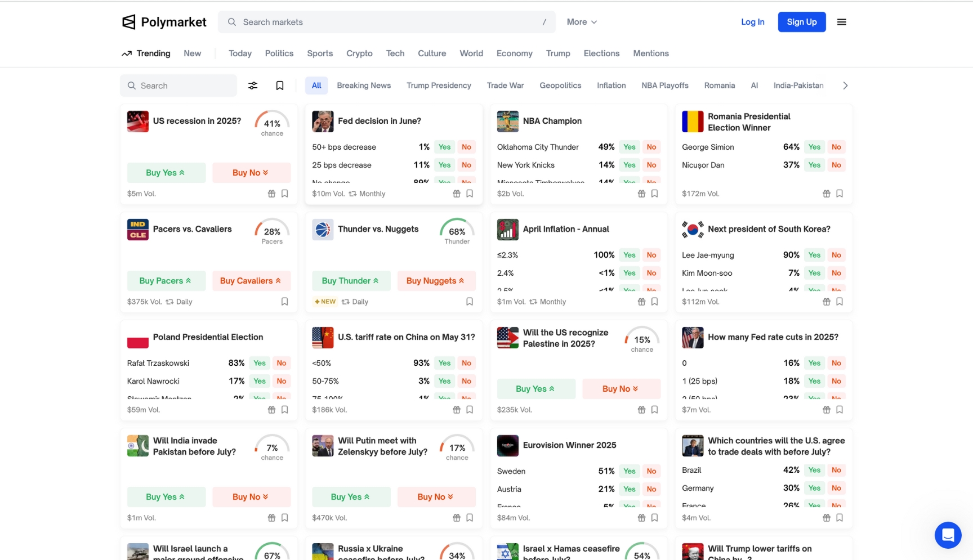
Task: Bookmark the April Inflation market
Action: click(x=654, y=302)
